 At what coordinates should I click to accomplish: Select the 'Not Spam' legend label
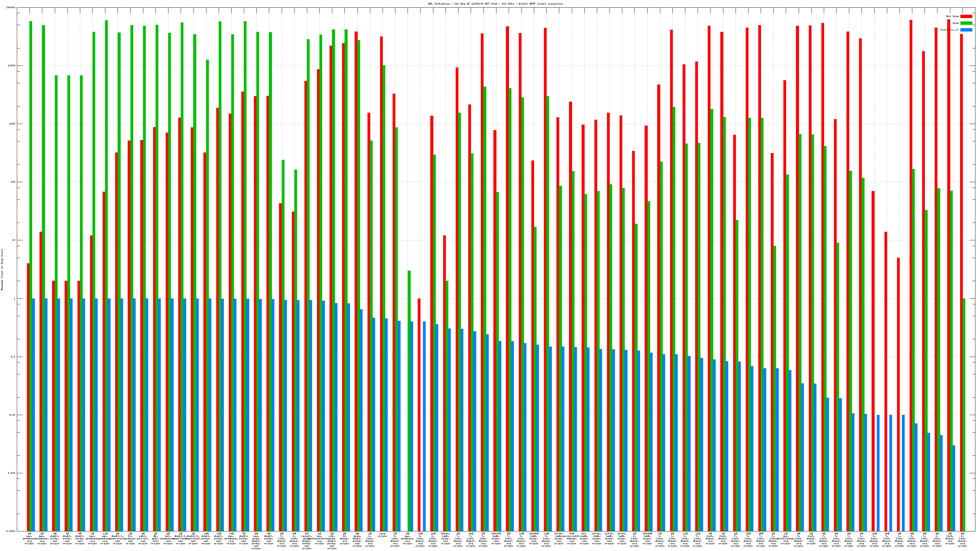[953, 16]
